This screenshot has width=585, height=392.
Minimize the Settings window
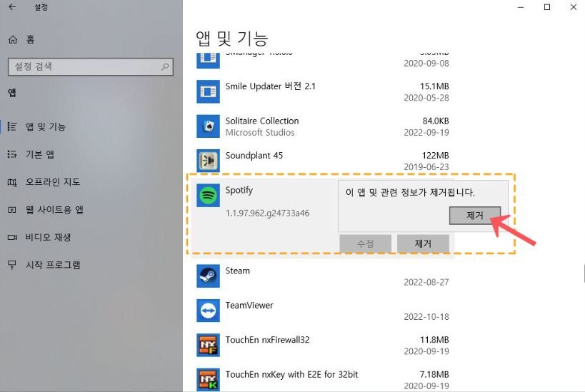pyautogui.click(x=521, y=7)
